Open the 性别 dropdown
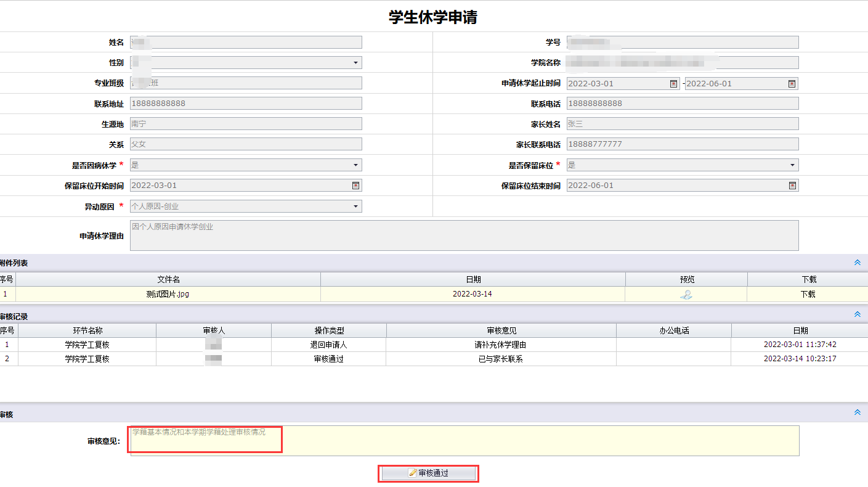The width and height of the screenshot is (868, 487). pos(355,63)
